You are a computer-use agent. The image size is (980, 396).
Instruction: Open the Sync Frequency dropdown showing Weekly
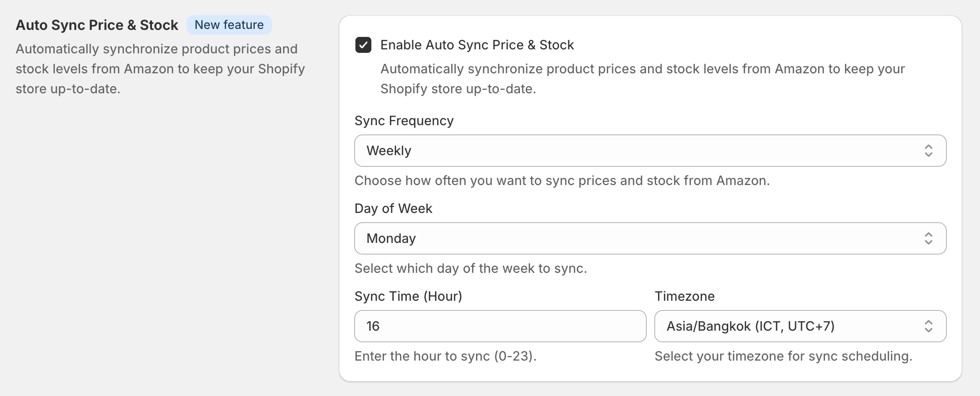point(638,151)
